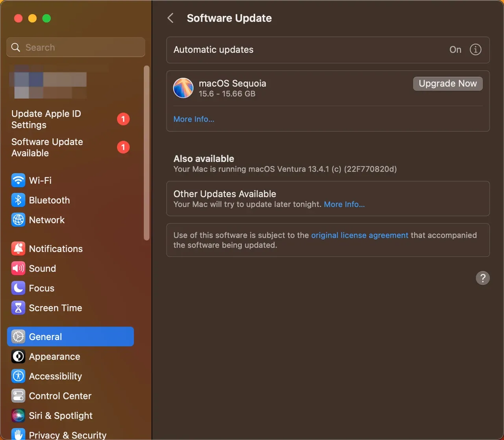
Task: Click the red badge on Software Update Available
Action: tap(123, 147)
